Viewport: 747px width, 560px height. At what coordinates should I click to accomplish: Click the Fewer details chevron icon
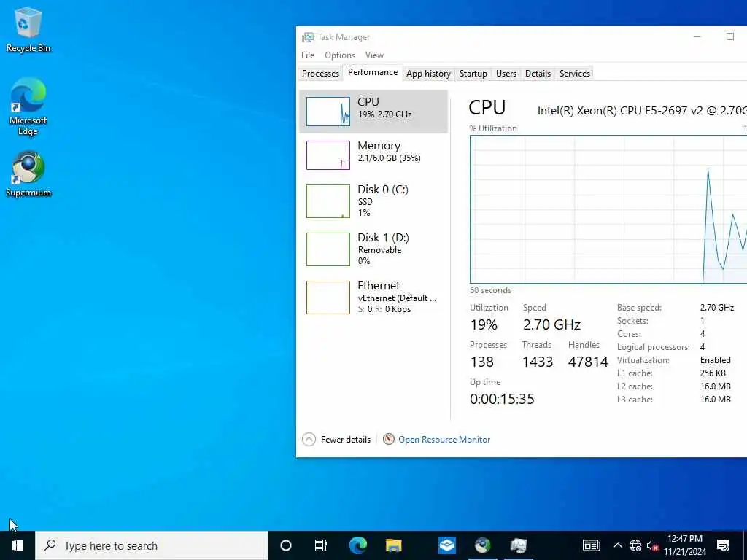309,440
